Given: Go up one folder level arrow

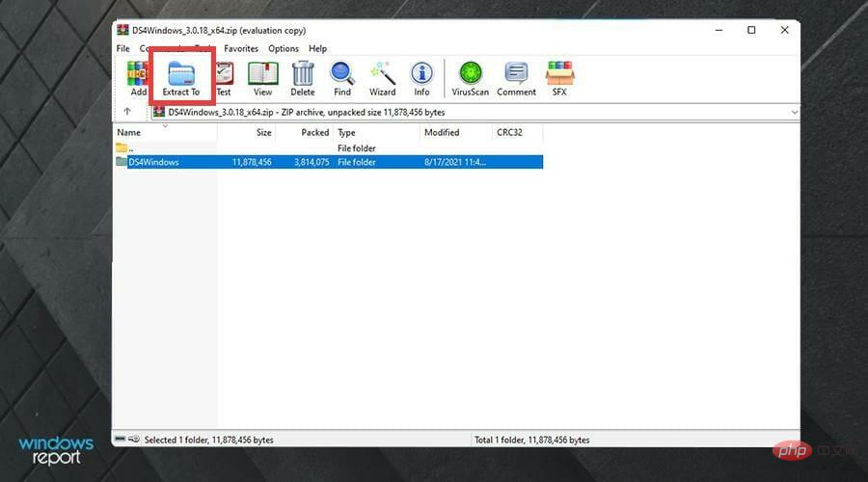Looking at the screenshot, I should click(x=127, y=112).
